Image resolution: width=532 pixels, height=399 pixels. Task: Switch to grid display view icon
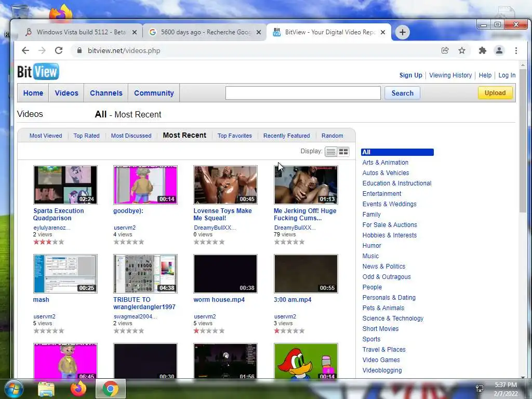343,152
